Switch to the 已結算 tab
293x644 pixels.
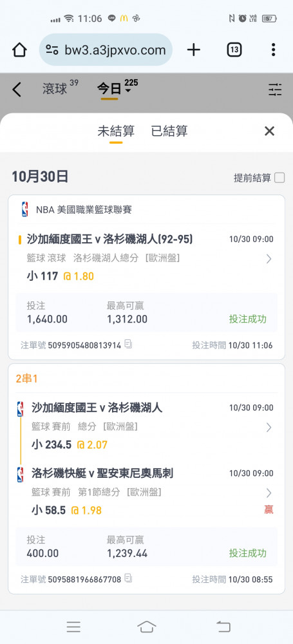[169, 131]
